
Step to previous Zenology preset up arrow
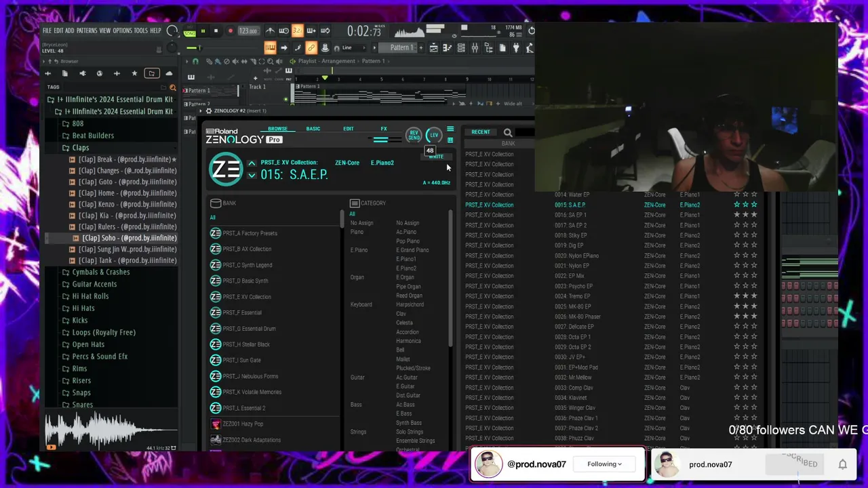252,163
